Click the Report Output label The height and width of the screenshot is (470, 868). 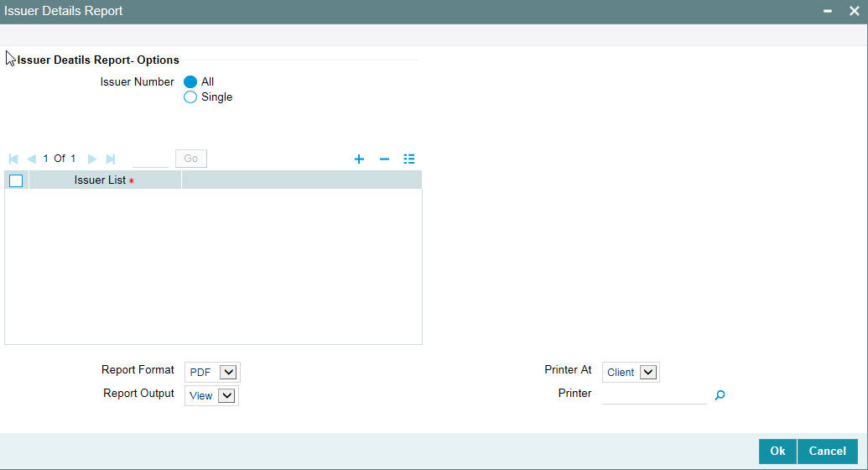point(138,394)
